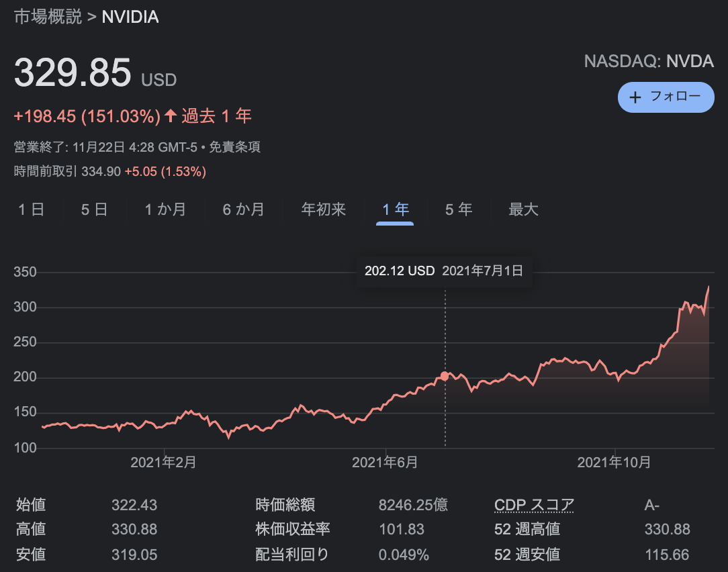Click the 2021年6月 axis label
728x572 pixels.
(385, 463)
